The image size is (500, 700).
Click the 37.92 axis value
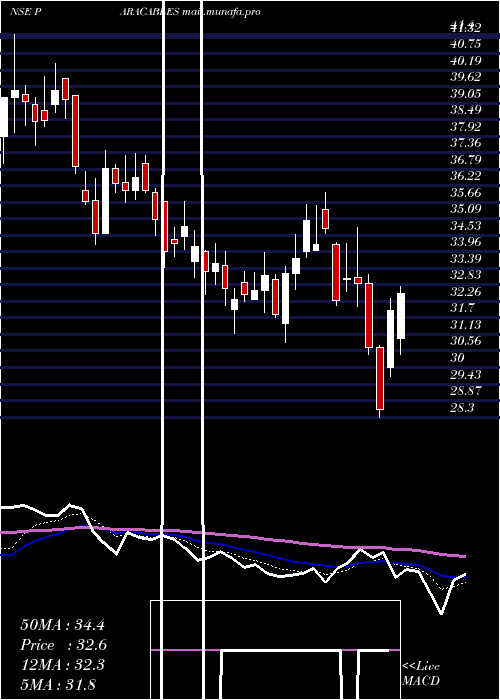(466, 126)
